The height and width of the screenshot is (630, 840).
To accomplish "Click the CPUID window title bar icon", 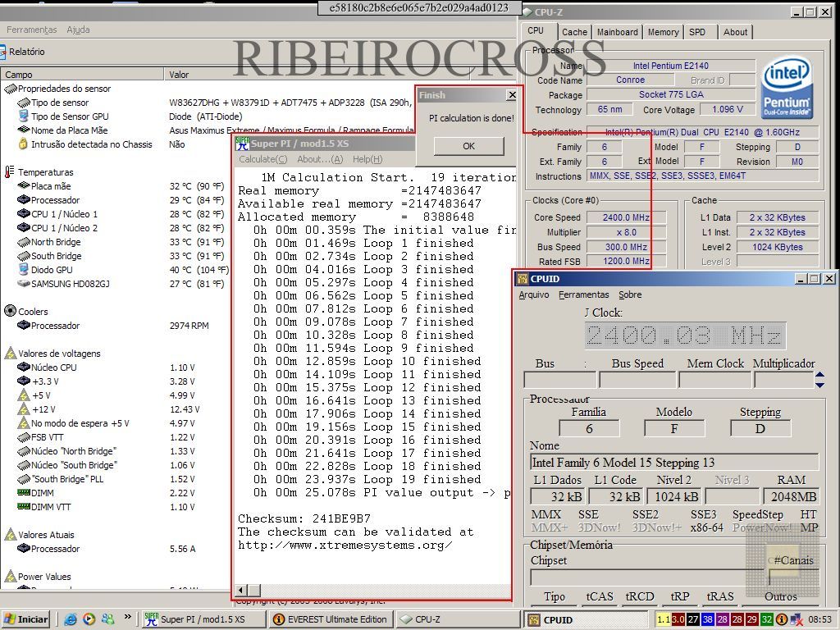I will [x=523, y=279].
